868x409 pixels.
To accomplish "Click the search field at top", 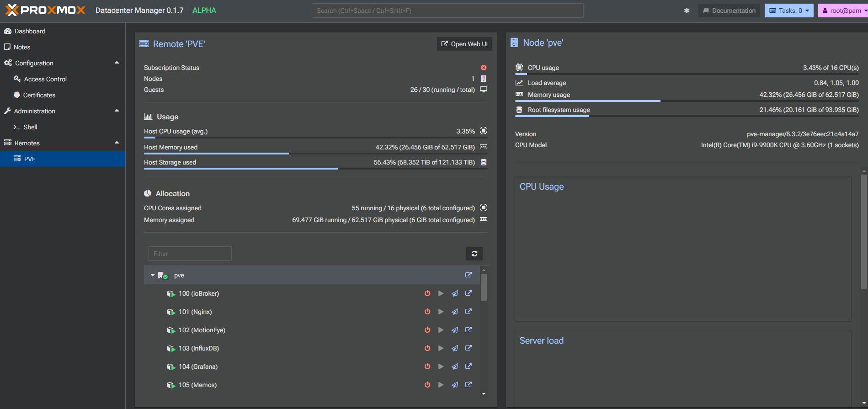I will [x=447, y=11].
